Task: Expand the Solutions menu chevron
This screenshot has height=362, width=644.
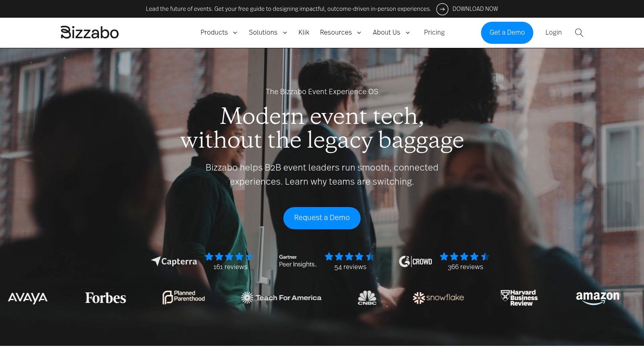Action: coord(285,33)
